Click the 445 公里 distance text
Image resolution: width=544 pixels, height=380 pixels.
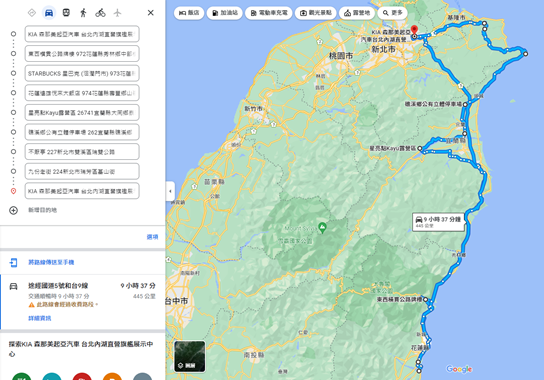pyautogui.click(x=144, y=296)
